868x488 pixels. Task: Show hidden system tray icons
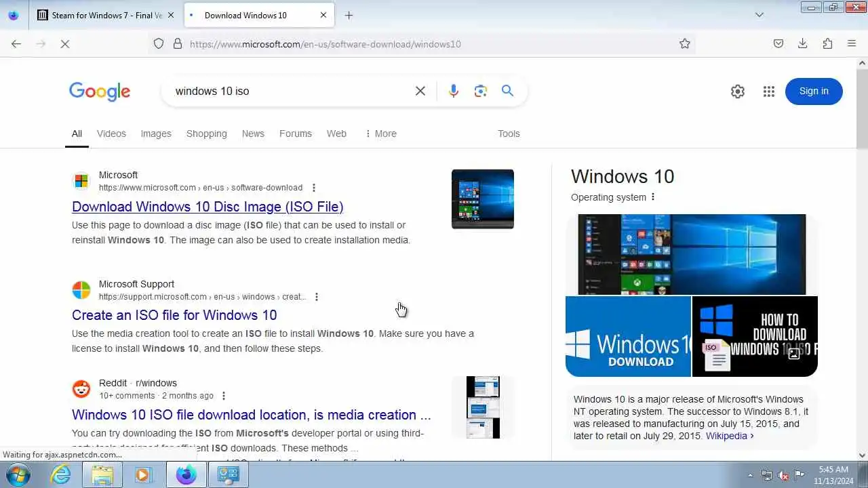coord(750,475)
